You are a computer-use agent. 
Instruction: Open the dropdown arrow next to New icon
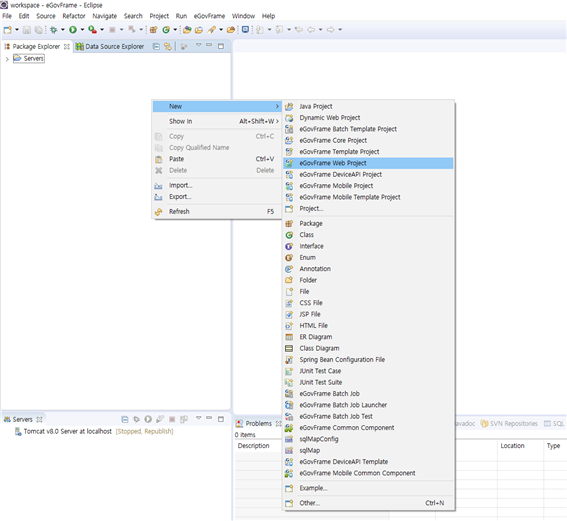click(x=17, y=30)
